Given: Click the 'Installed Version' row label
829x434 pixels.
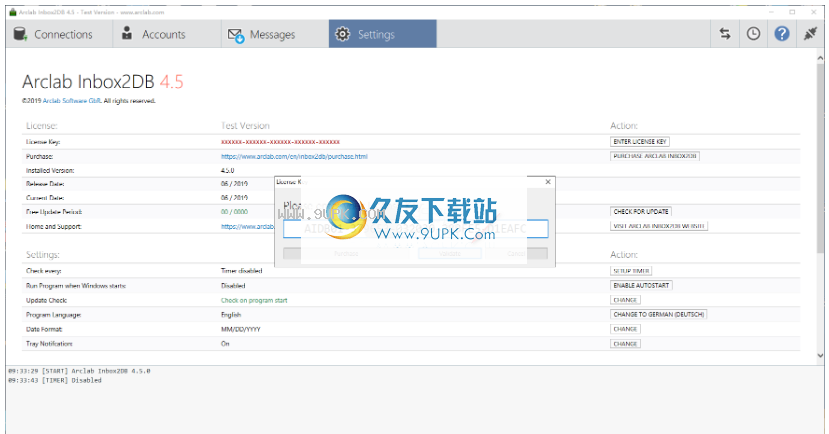Looking at the screenshot, I should 50,171.
